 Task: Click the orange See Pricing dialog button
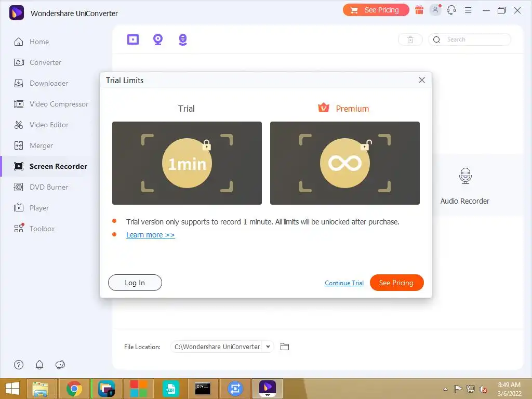[x=396, y=283]
